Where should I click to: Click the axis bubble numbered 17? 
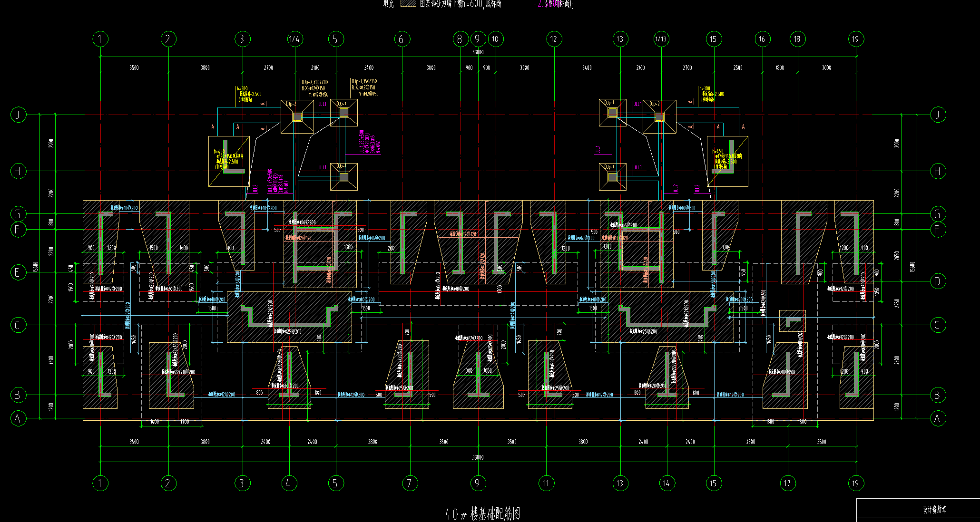coord(787,483)
